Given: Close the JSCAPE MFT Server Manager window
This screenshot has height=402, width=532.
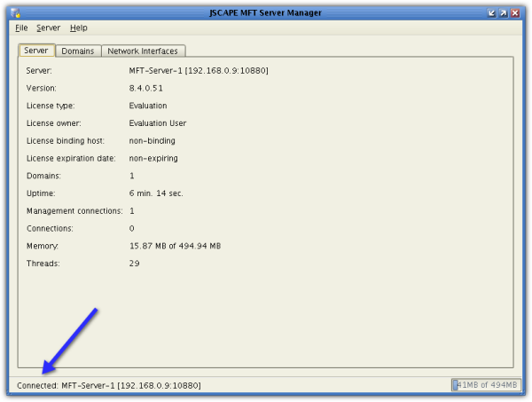Looking at the screenshot, I should click(x=515, y=13).
